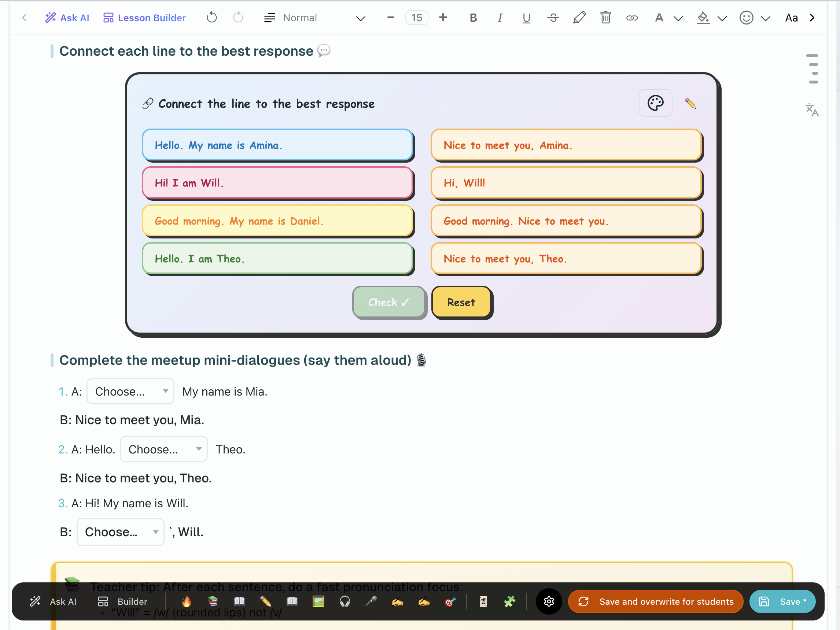Viewport: 840px width, 630px height.
Task: Undo the last change
Action: coord(212,18)
